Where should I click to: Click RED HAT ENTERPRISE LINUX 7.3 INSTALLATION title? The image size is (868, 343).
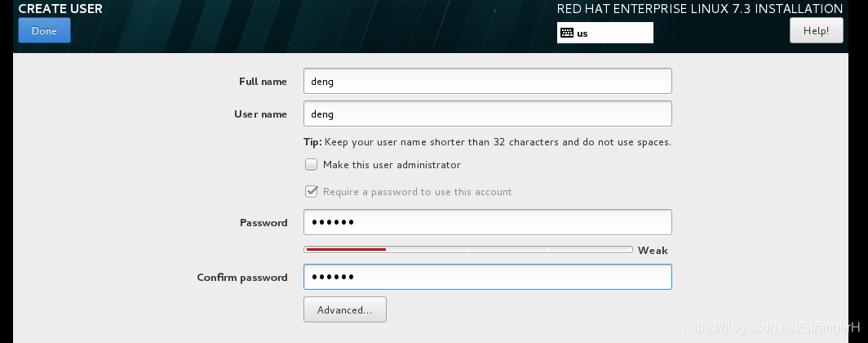700,9
